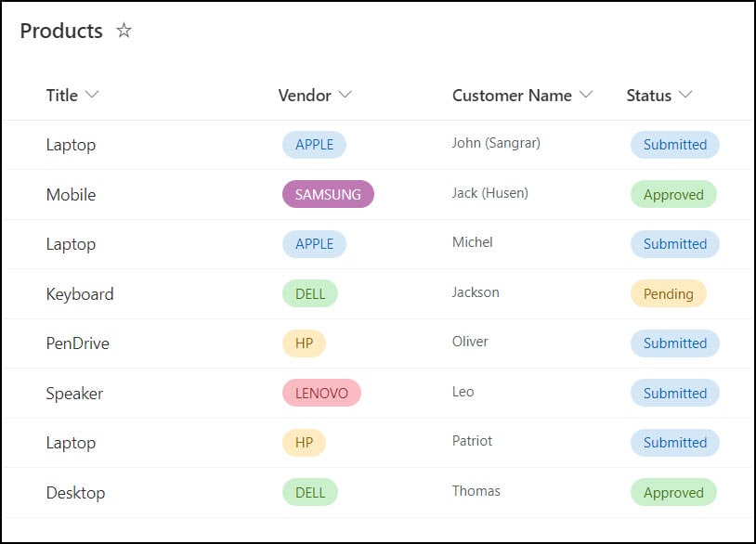
Task: Open the Customer Name column dropdown chevron
Action: click(586, 94)
